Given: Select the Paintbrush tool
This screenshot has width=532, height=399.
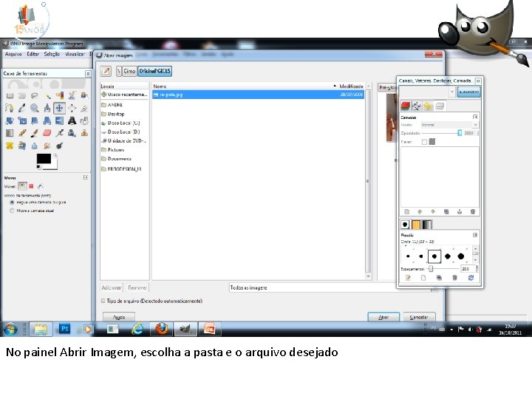Looking at the screenshot, I should (35, 133).
